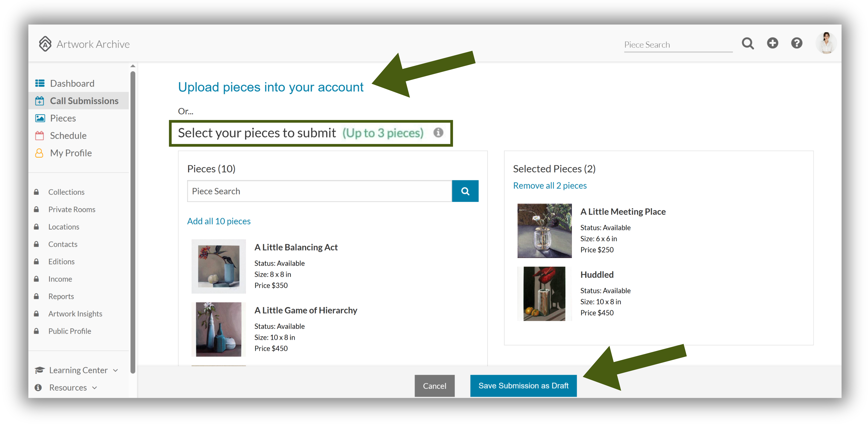The image size is (868, 424).
Task: Open the user profile avatar
Action: click(x=826, y=43)
